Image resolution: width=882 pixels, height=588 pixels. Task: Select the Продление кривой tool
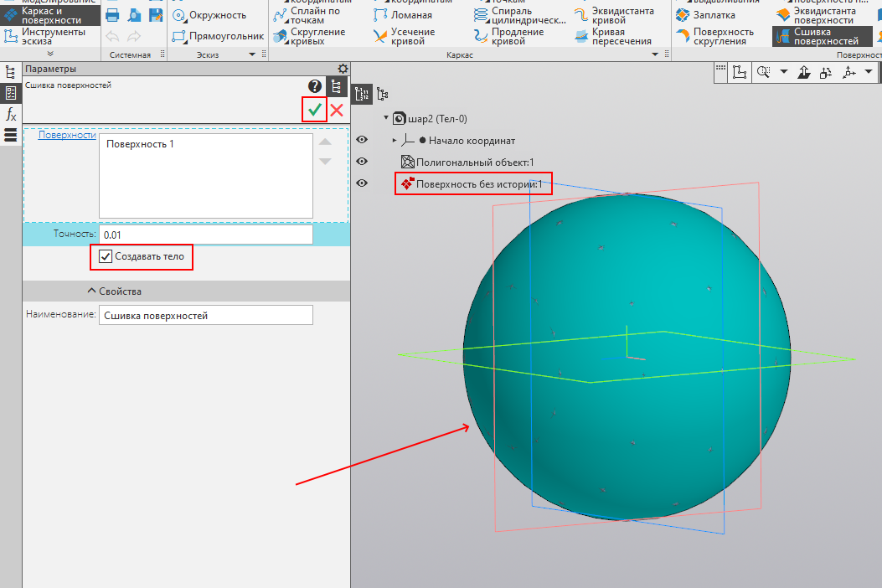click(509, 37)
